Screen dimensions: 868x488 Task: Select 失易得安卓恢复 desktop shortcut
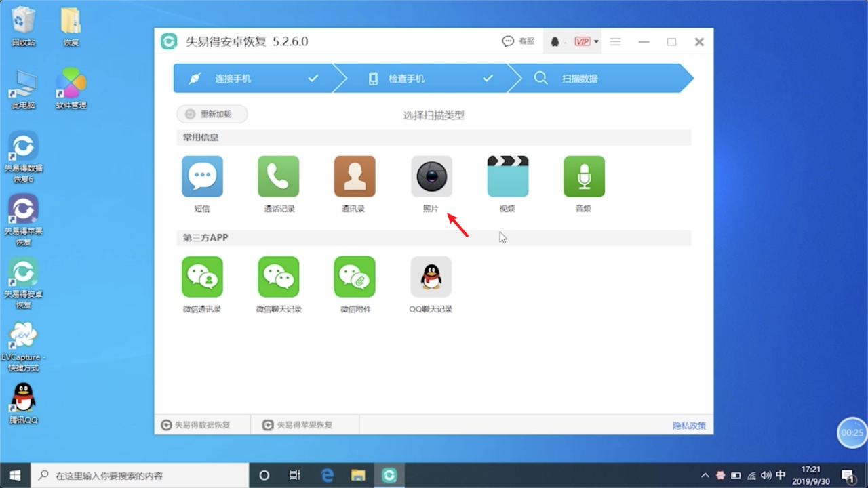(24, 284)
